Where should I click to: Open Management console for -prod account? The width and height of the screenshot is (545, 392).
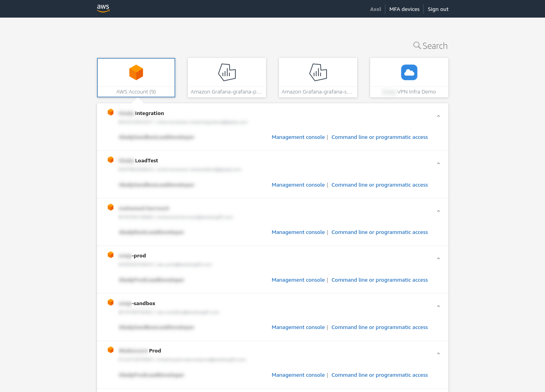coord(298,280)
